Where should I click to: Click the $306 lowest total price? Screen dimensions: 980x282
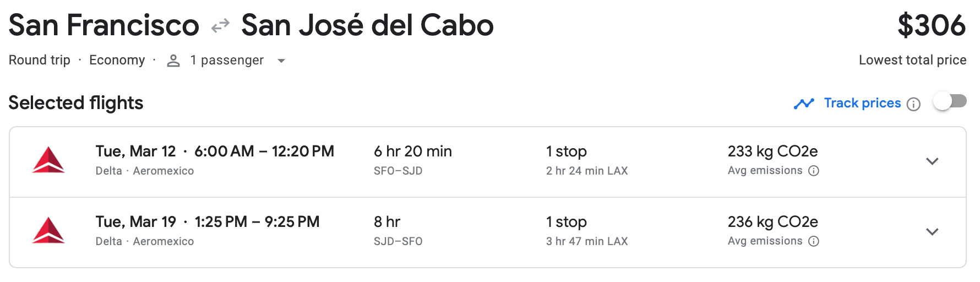coord(931,25)
